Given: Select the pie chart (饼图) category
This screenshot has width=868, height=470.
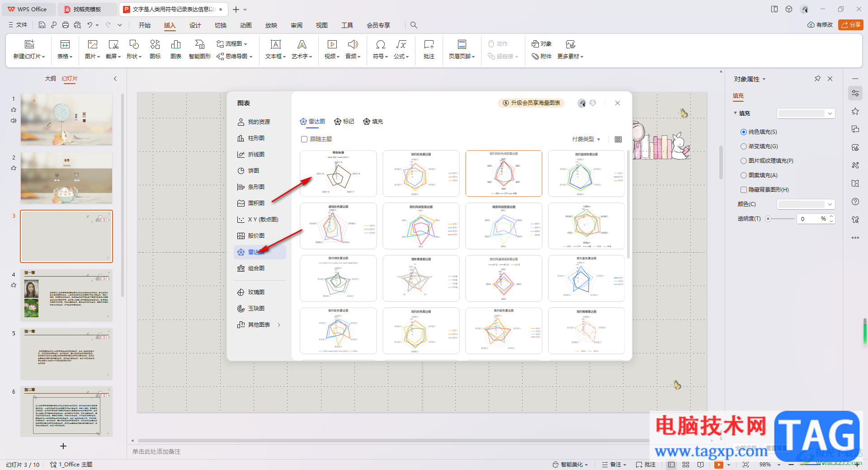Looking at the screenshot, I should point(253,171).
